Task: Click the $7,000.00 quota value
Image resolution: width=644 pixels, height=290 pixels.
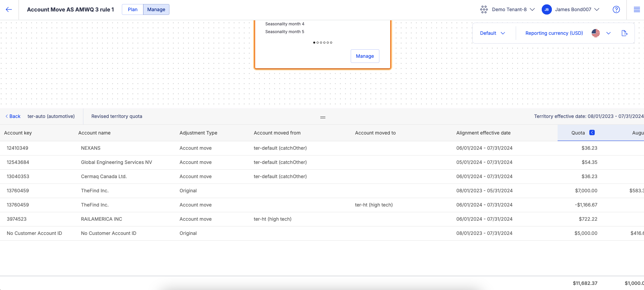Action: coord(586,191)
